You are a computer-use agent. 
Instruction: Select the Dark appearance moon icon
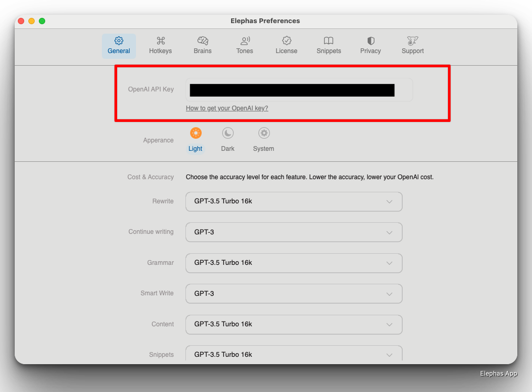point(227,133)
